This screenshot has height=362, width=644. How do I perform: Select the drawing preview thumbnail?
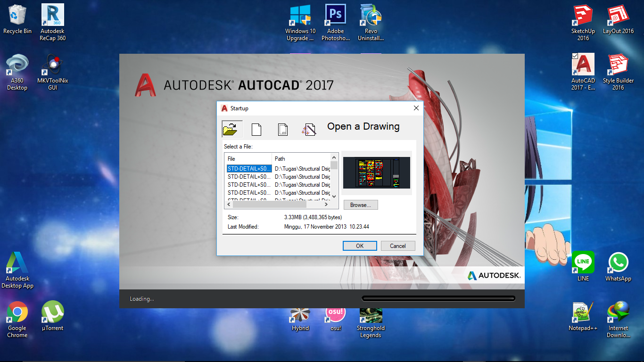pos(376,172)
